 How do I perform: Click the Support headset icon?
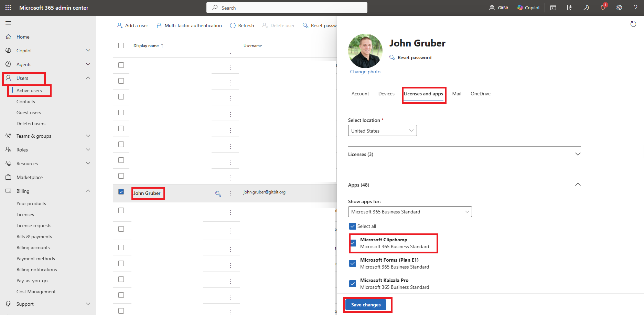tap(8, 304)
